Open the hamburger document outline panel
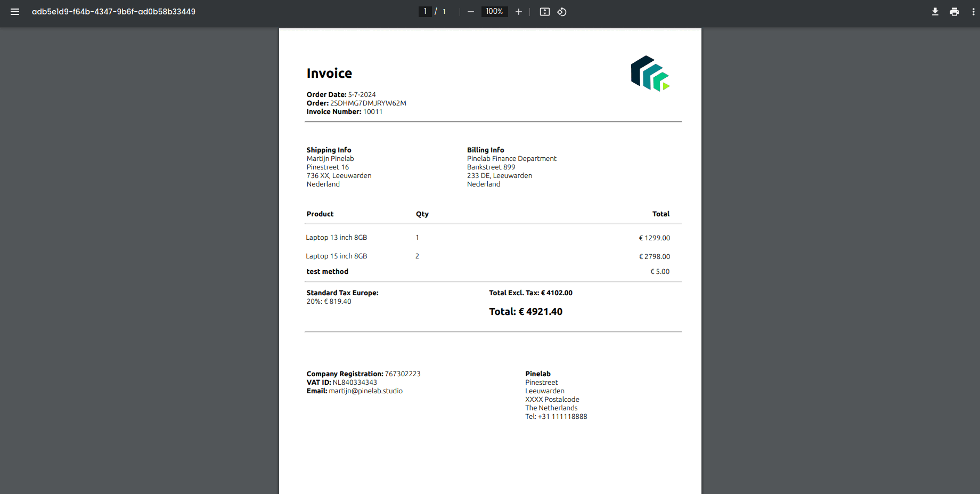980x494 pixels. pos(15,11)
